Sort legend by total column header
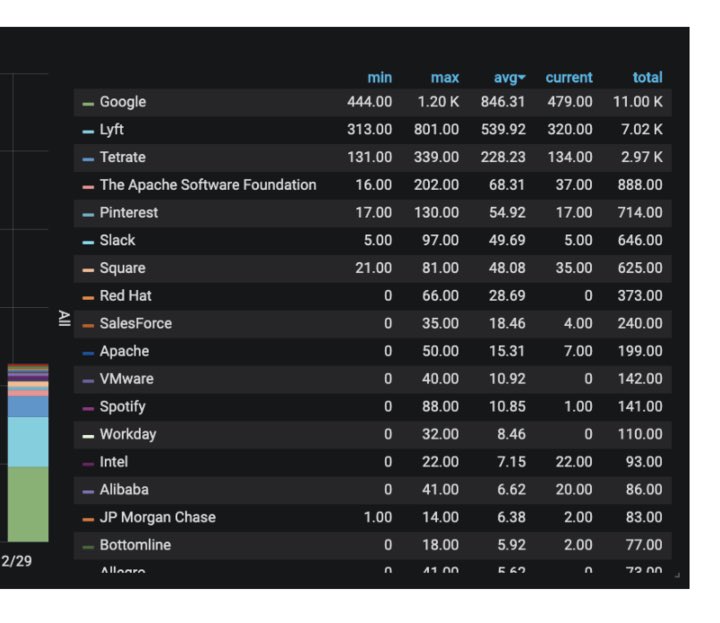 [647, 78]
